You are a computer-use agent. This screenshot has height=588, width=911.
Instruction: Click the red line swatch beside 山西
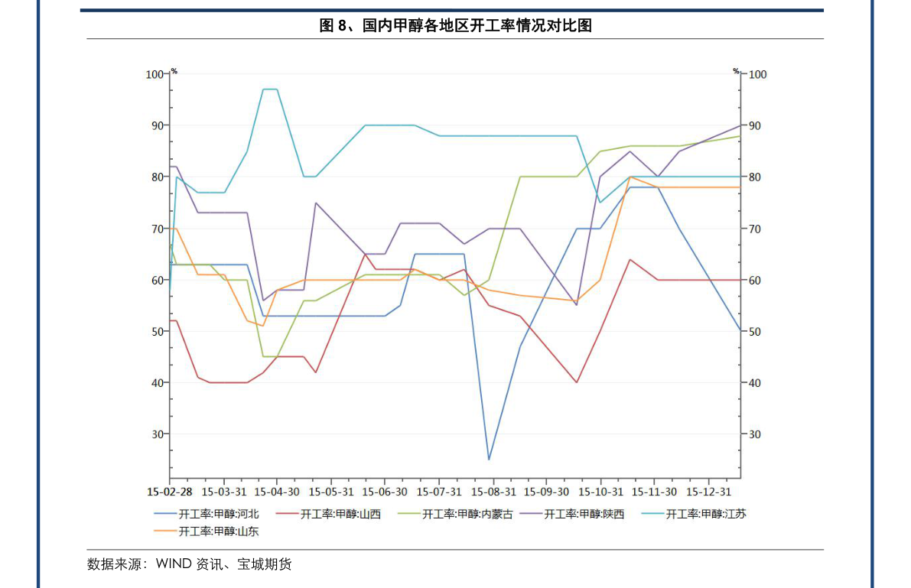(x=287, y=515)
